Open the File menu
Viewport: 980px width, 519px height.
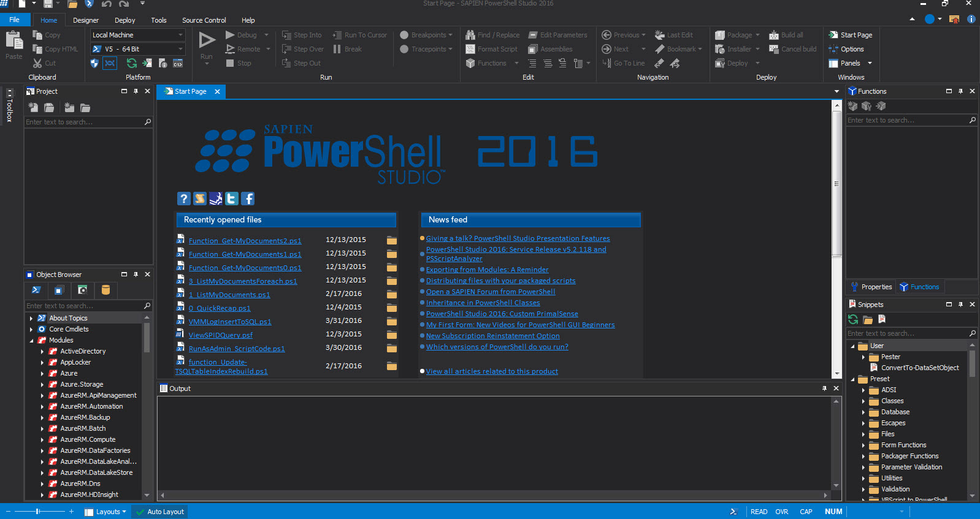click(14, 20)
